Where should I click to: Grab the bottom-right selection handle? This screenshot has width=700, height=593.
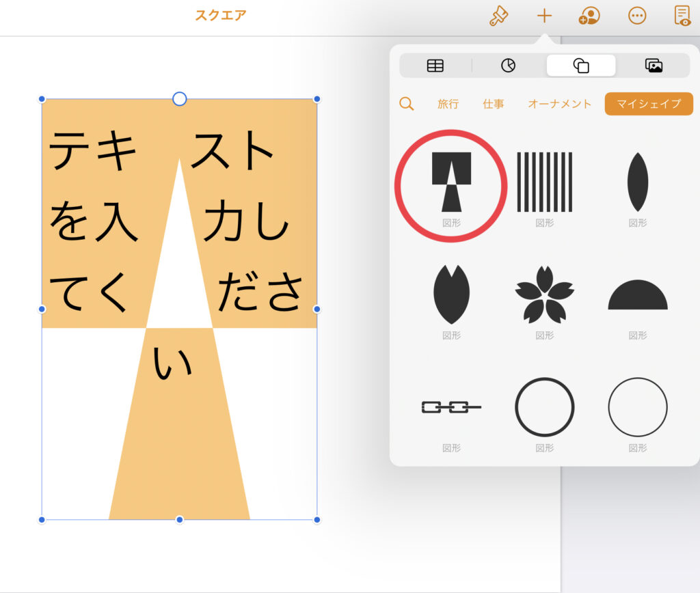click(317, 520)
